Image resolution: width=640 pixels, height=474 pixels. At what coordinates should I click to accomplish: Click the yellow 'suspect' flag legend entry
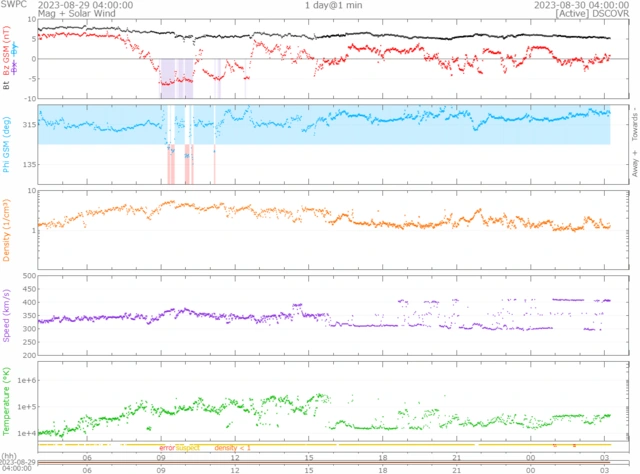coord(188,447)
